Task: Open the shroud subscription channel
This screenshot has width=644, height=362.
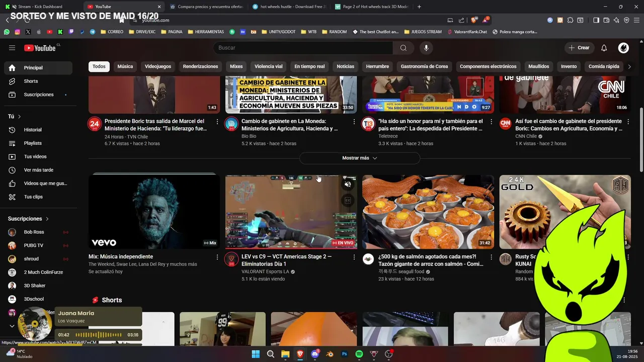Action: pos(38,259)
